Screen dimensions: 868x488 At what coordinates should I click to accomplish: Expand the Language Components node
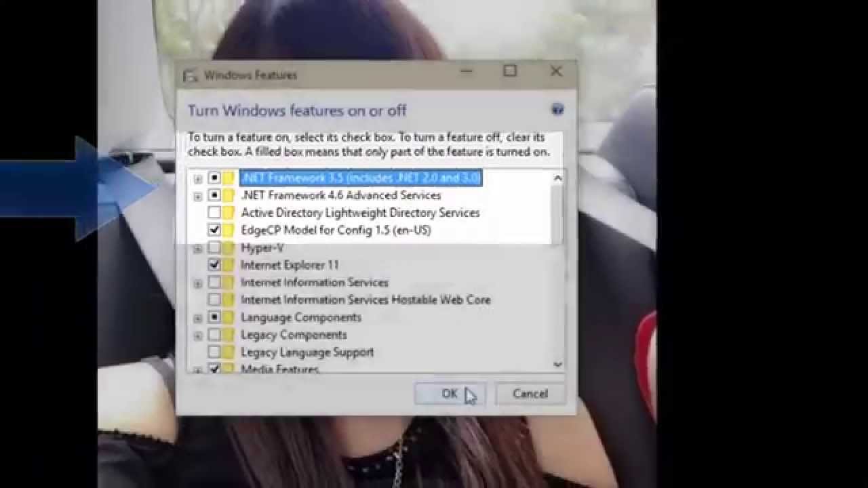pos(198,319)
